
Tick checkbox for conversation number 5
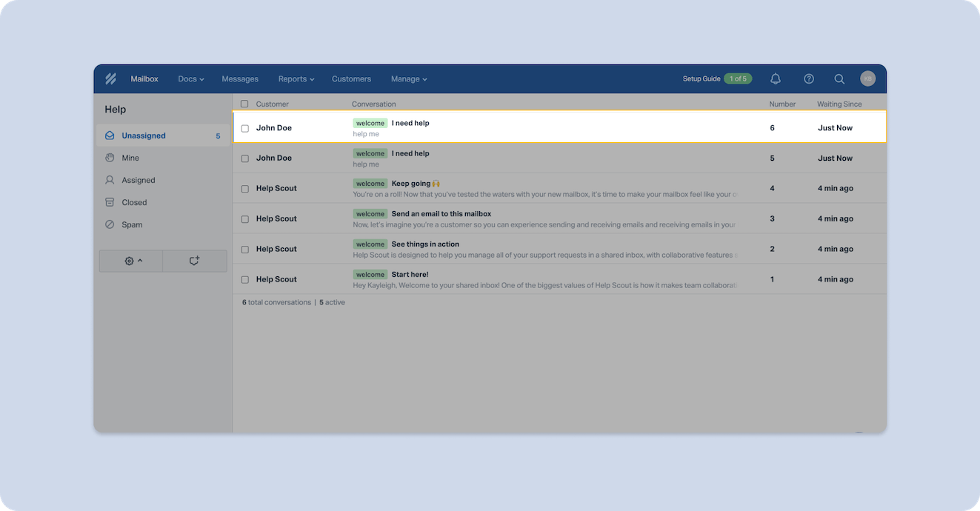pos(245,158)
